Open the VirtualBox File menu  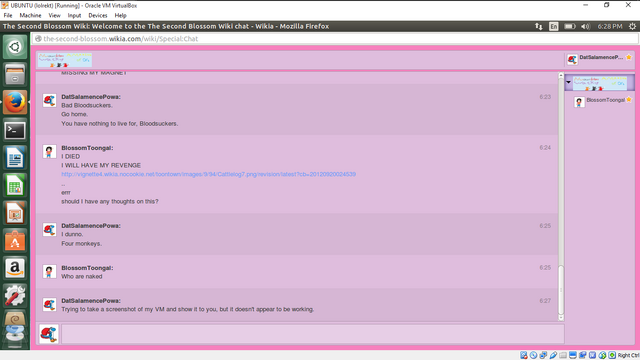coord(8,16)
